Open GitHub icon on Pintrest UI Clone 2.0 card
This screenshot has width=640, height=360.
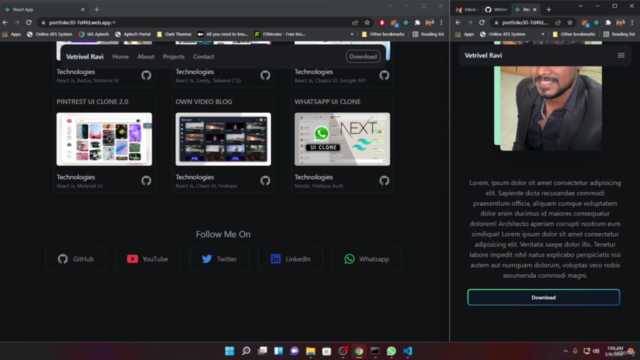(146, 180)
